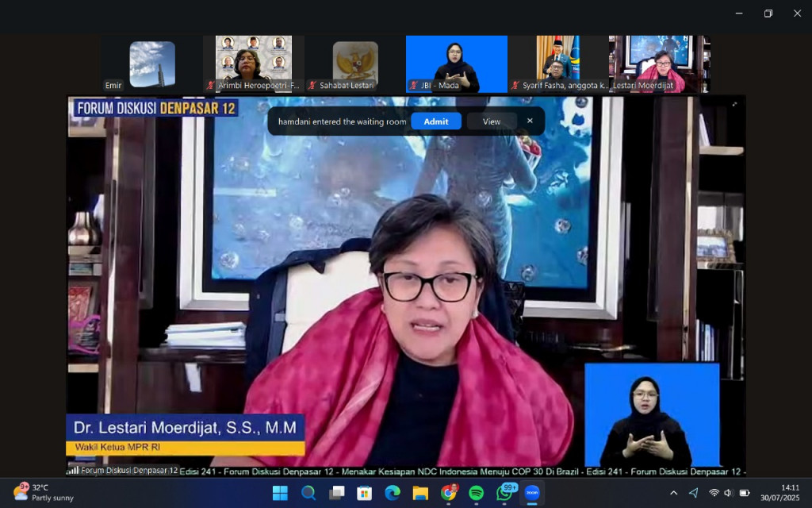Select Arimbi Heroepoetri's video thumbnail
Viewport: 812px width, 508px height.
coord(253,64)
